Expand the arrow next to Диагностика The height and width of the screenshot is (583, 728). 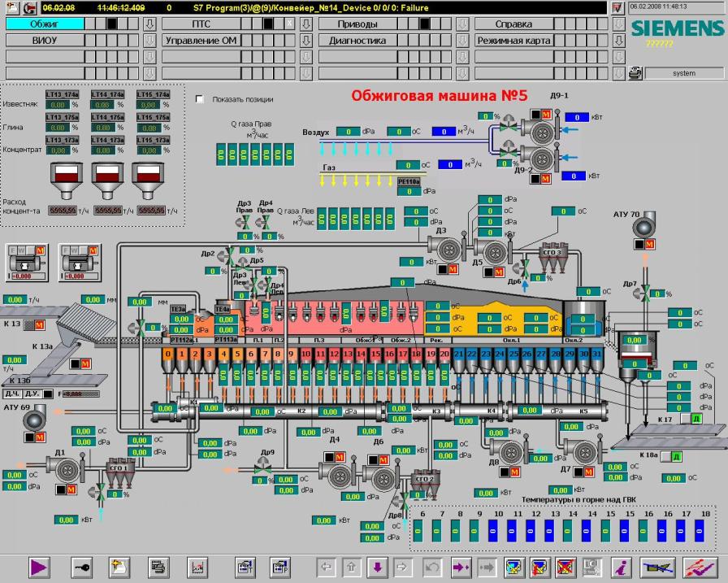[462, 41]
